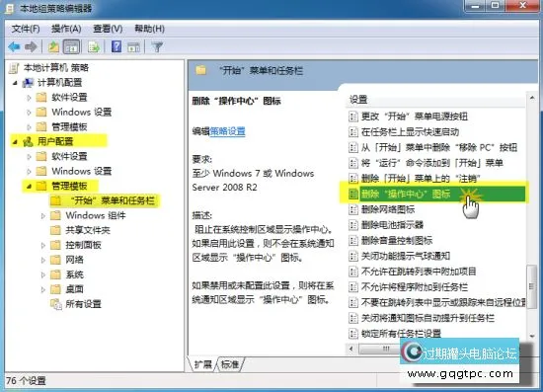Switch to the 标准 tab

coord(230,364)
